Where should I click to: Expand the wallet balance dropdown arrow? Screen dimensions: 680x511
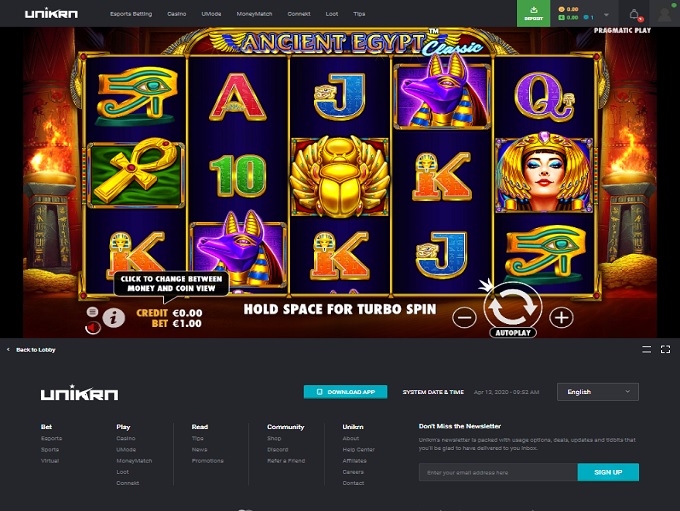tap(606, 14)
